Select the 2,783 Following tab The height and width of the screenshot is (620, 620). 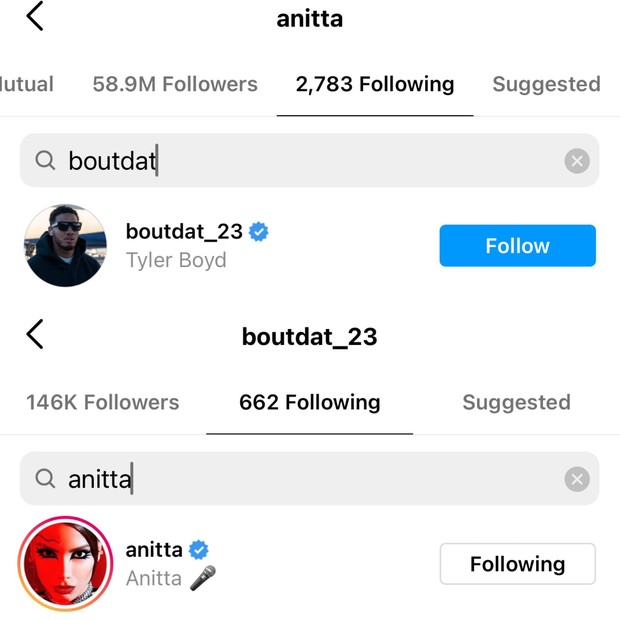(x=375, y=85)
